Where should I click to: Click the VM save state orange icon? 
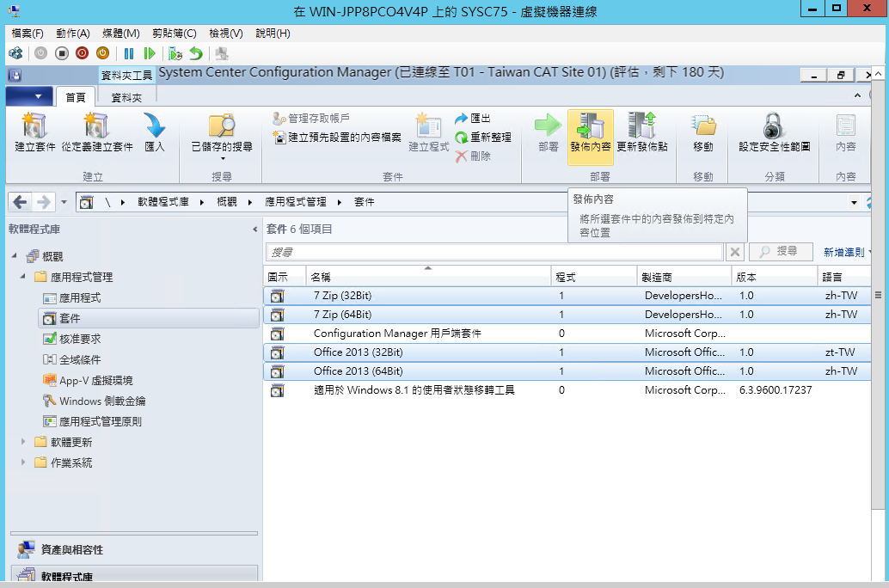click(102, 53)
